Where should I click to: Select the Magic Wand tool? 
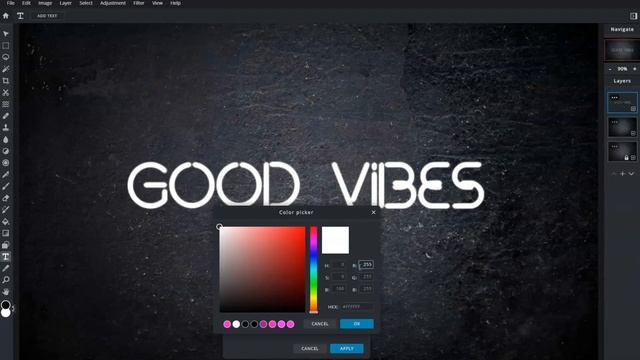pyautogui.click(x=6, y=69)
